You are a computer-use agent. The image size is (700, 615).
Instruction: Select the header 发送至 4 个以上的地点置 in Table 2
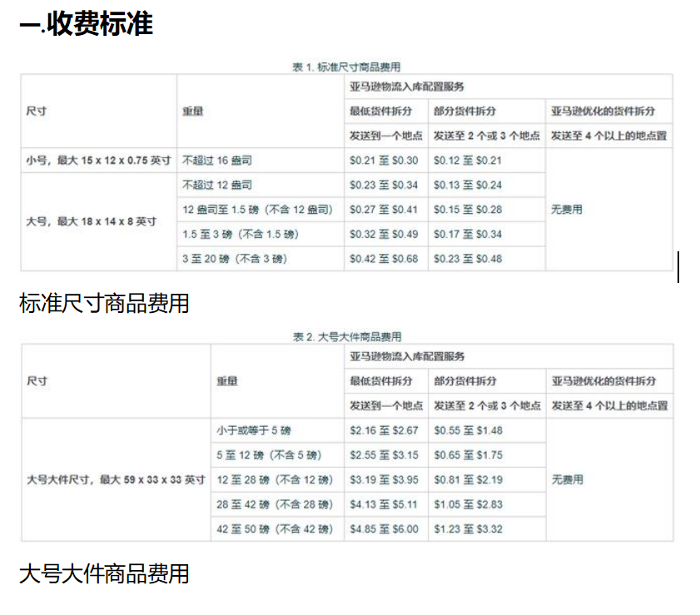click(x=608, y=405)
